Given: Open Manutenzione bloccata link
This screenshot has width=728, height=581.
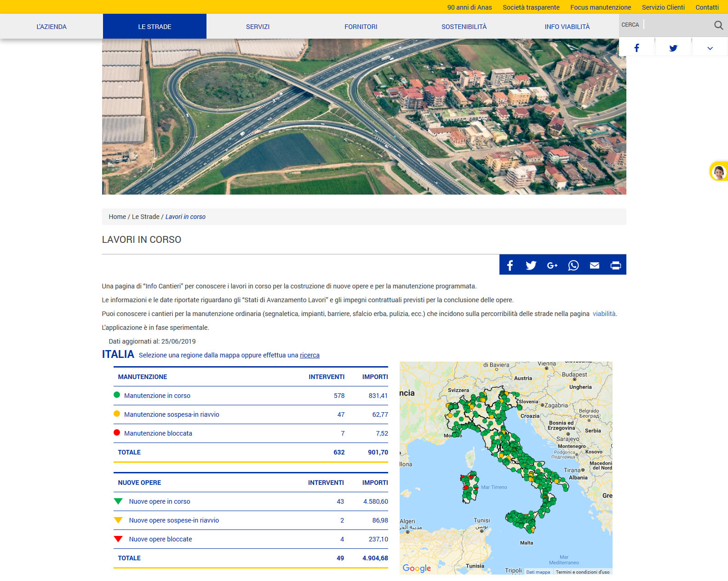Looking at the screenshot, I should pos(158,433).
